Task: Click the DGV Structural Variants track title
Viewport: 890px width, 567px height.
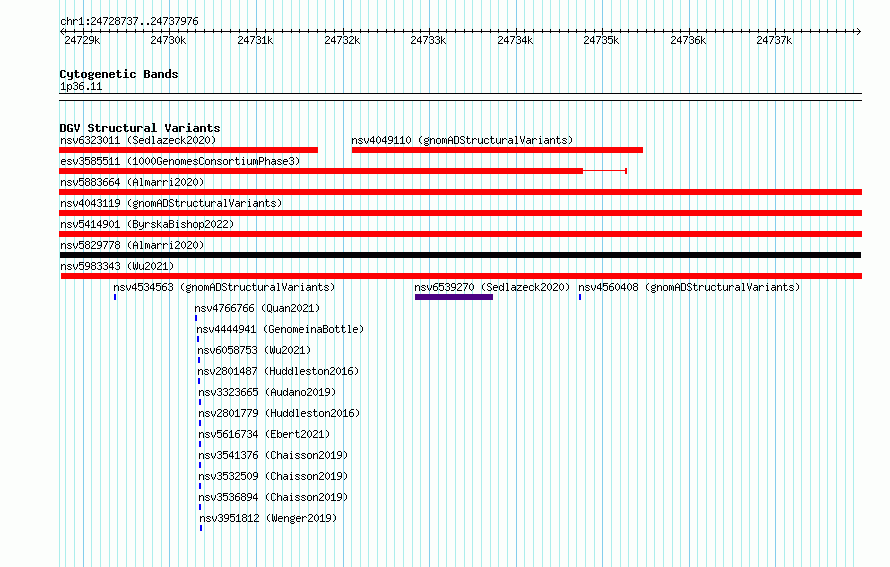Action: click(x=140, y=128)
